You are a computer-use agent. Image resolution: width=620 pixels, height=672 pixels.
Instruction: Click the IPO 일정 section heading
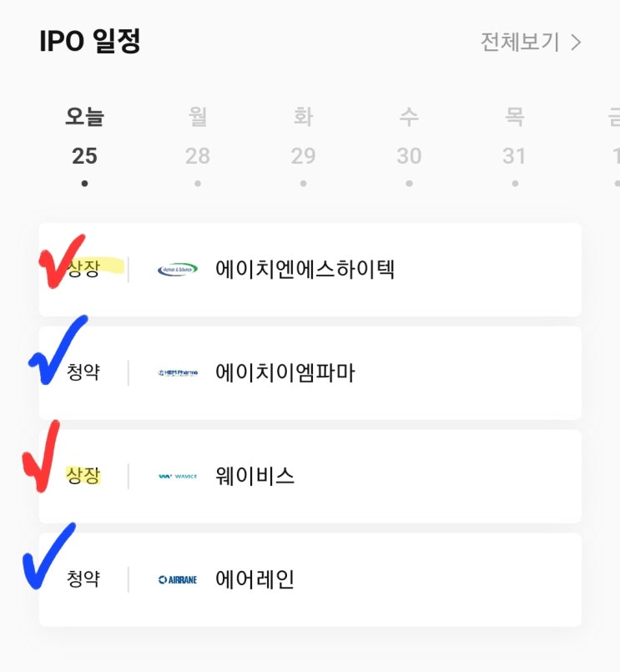[89, 42]
